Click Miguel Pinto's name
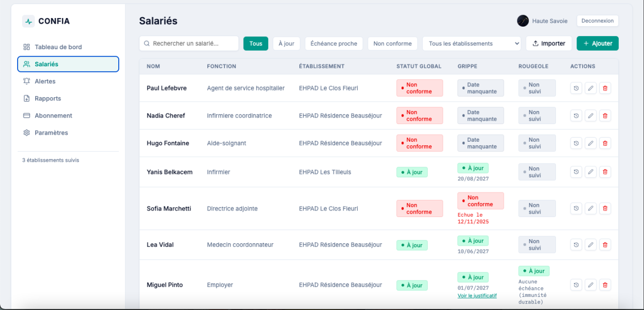The image size is (644, 310). [x=165, y=285]
